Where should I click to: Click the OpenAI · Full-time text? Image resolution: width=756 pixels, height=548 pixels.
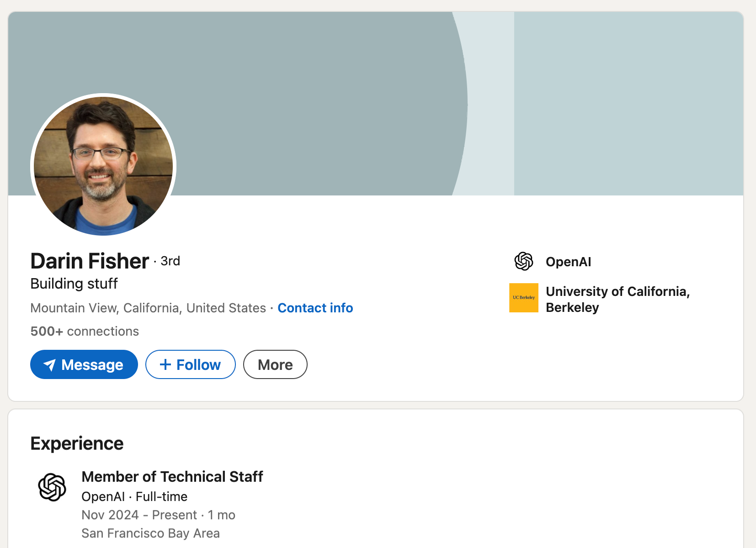click(134, 496)
